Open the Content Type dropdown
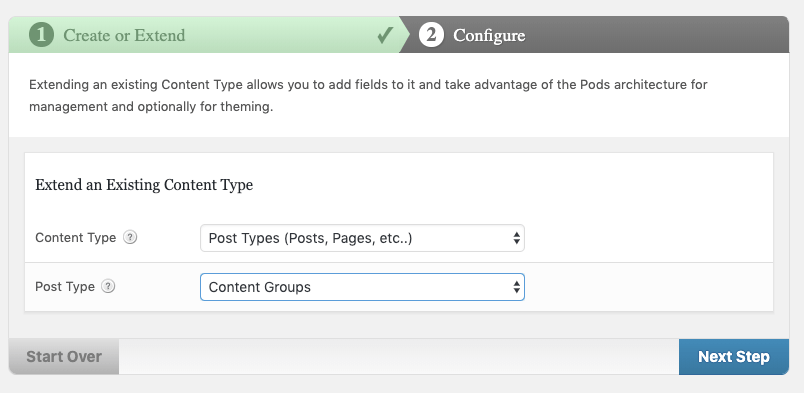804x393 pixels. 362,238
